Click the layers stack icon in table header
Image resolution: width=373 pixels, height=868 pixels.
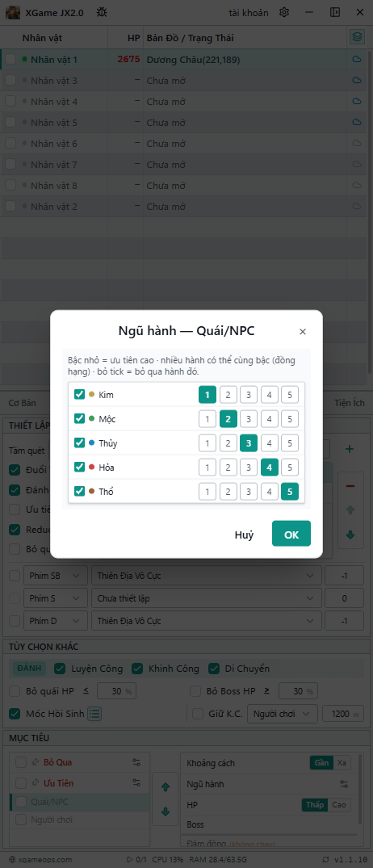pyautogui.click(x=357, y=38)
